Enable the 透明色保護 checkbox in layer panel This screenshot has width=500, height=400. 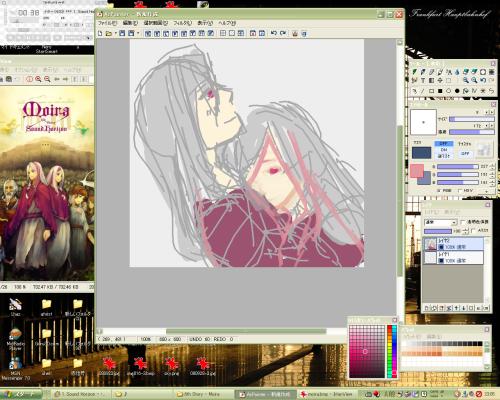[463, 222]
